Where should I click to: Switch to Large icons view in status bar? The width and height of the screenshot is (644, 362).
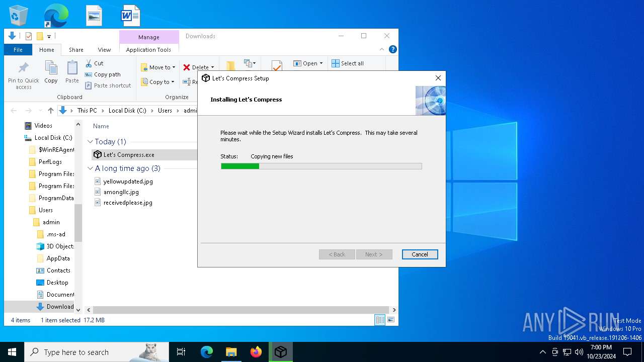tap(390, 320)
